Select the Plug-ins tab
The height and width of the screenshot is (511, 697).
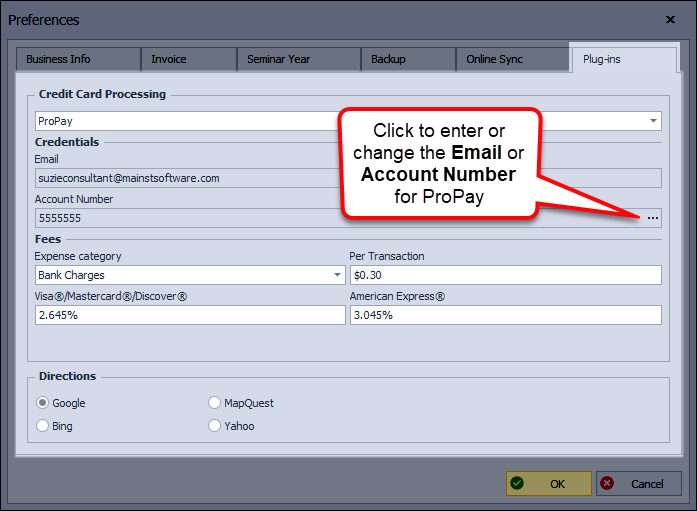(623, 58)
